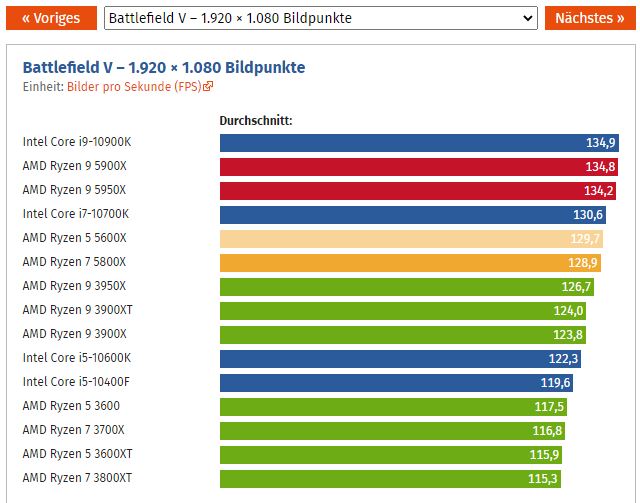640x503 pixels.
Task: Click the orange bar showing 128,9
Action: pos(410,263)
